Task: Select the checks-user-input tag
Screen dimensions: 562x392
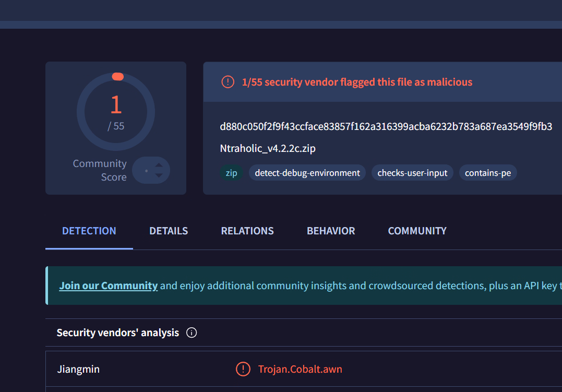Action: [412, 173]
